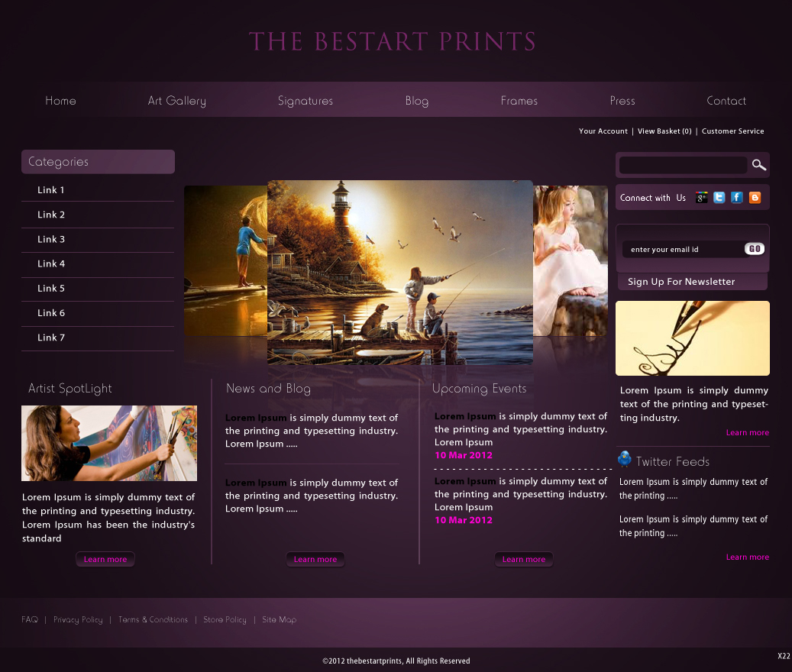Viewport: 792px width, 672px height.
Task: Click Learn more under Artist Spotlight
Action: tap(105, 560)
